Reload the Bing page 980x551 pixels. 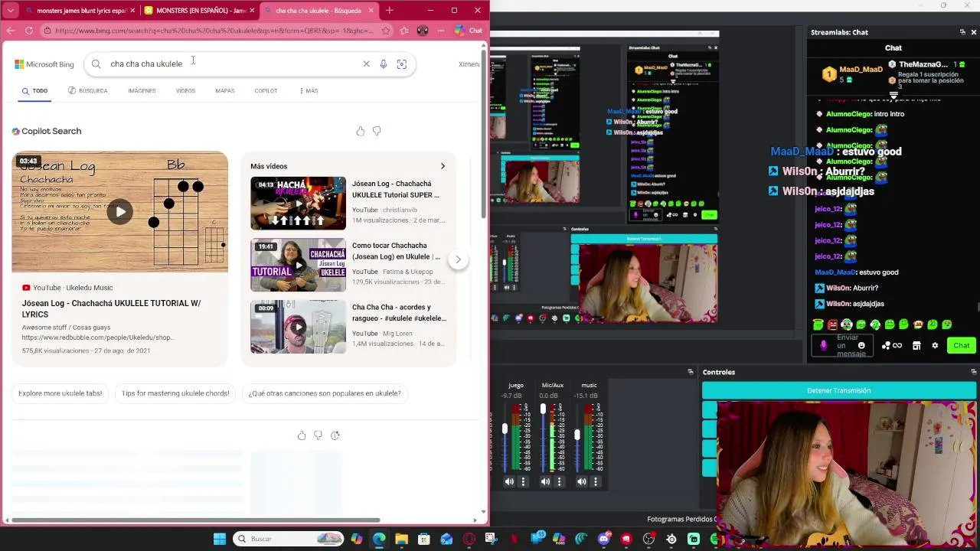29,31
